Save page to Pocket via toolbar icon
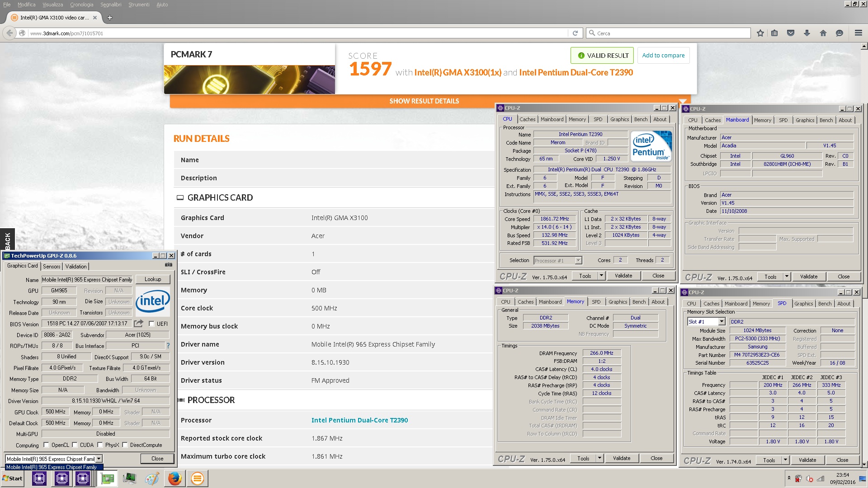This screenshot has height=488, width=868. 791,33
